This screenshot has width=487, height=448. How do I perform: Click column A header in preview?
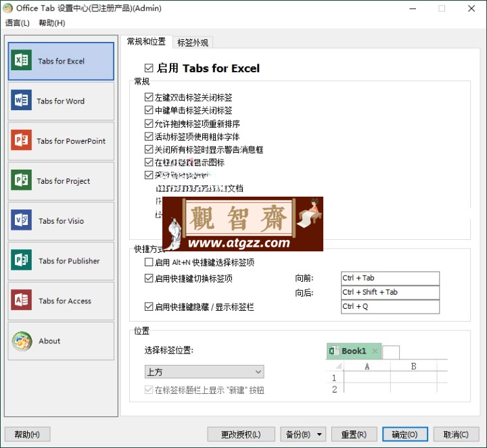pos(367,366)
